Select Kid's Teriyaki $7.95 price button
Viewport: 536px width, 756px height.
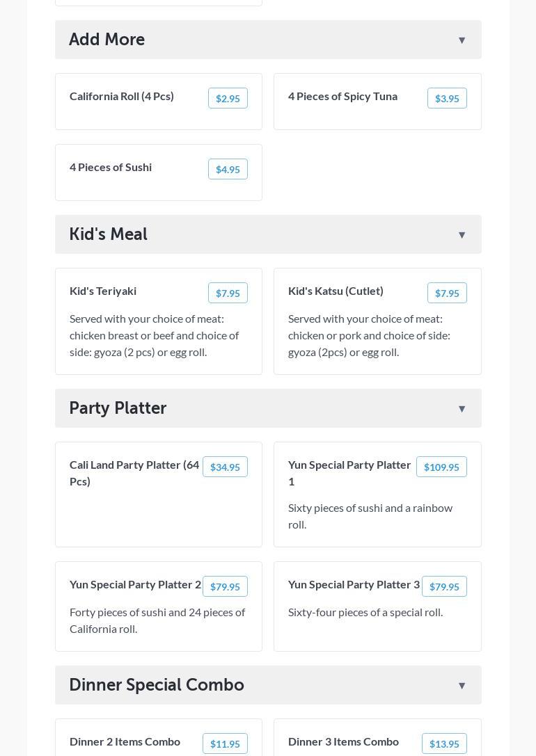pos(228,293)
